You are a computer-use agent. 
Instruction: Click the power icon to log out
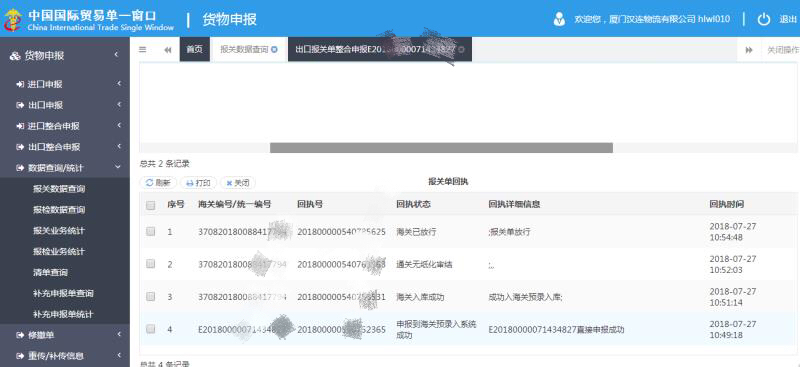pos(763,19)
